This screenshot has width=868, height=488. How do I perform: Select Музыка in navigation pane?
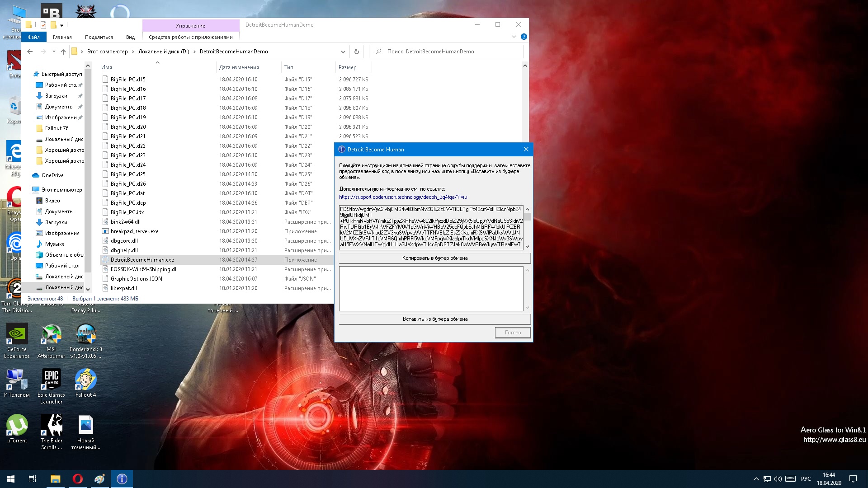[55, 244]
